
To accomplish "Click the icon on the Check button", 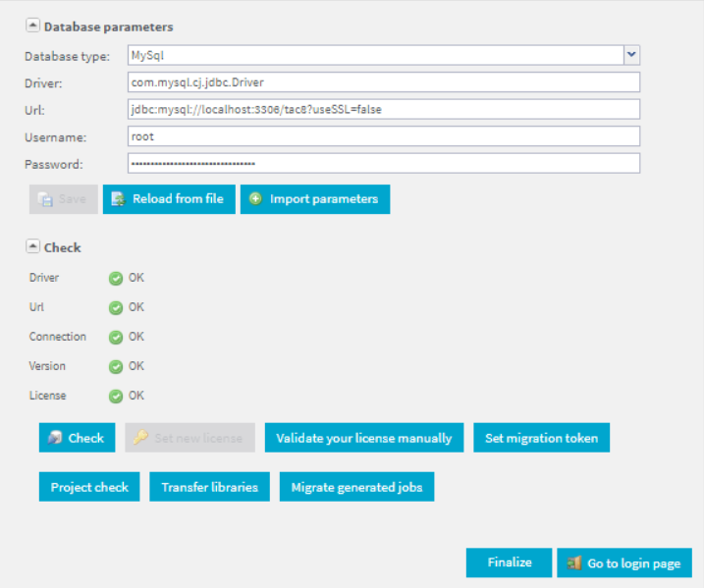I will [x=55, y=438].
